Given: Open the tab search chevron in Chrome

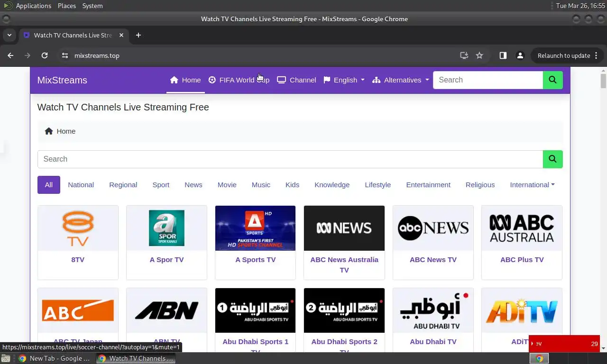Looking at the screenshot, I should click(x=9, y=35).
